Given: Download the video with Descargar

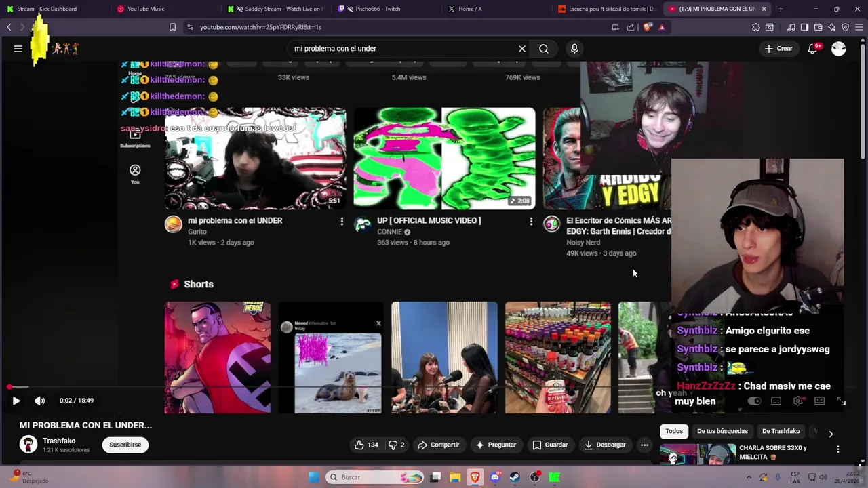Looking at the screenshot, I should tap(605, 445).
